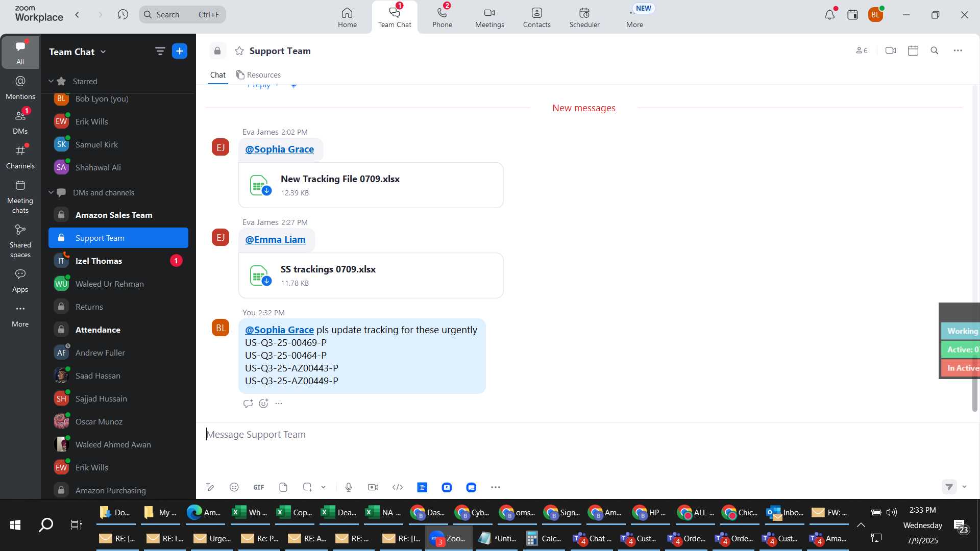Click the send message button
Screen dimensions: 980x551
pyautogui.click(x=949, y=487)
